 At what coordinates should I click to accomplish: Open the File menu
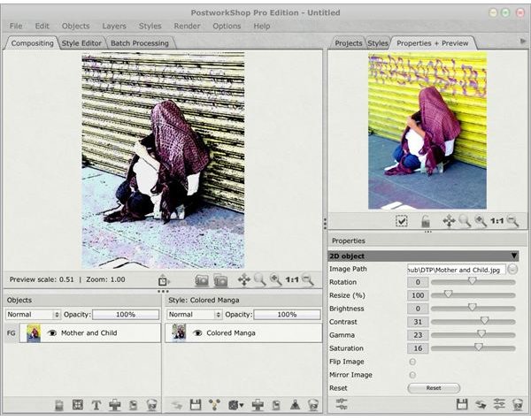pos(16,26)
